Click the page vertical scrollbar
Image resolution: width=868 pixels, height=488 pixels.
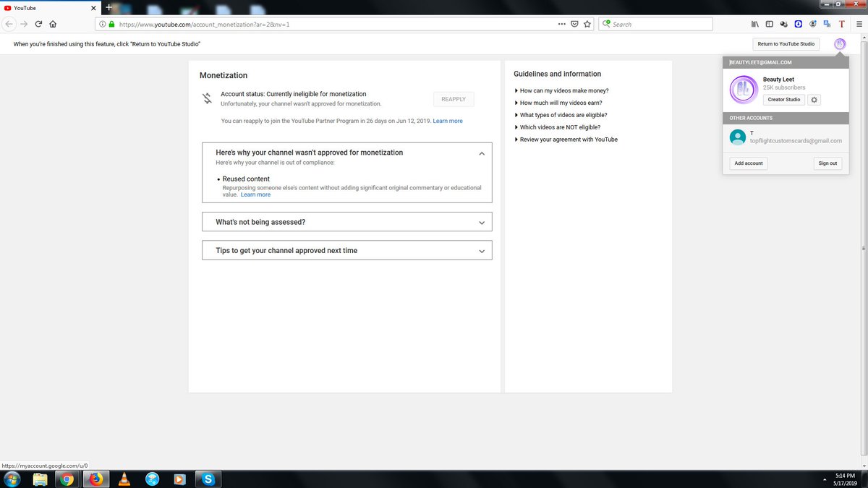(x=864, y=249)
